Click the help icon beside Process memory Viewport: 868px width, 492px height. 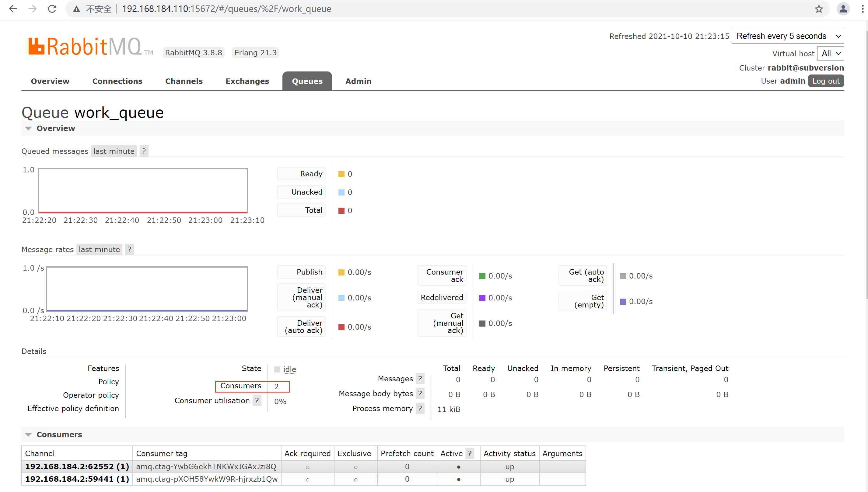click(x=420, y=408)
